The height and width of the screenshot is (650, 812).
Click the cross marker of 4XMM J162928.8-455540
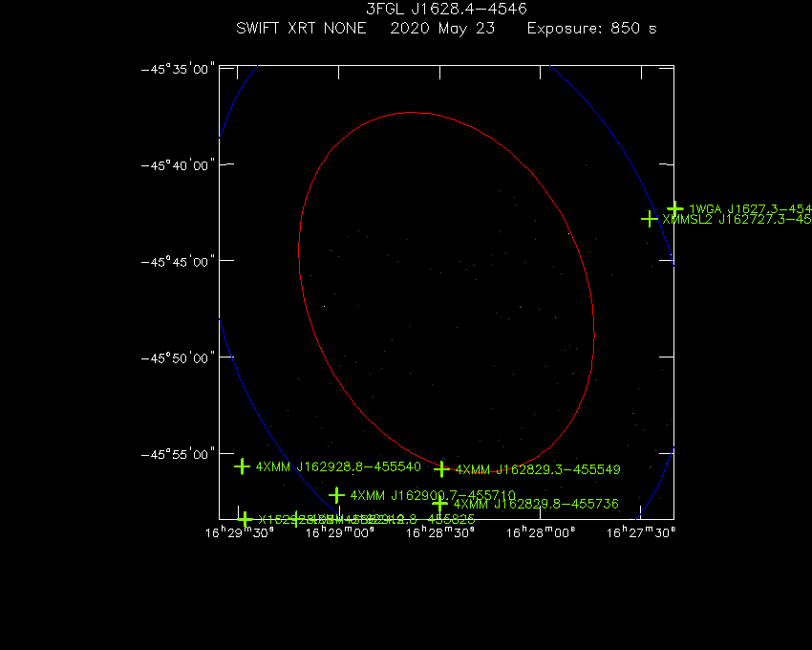click(x=242, y=466)
